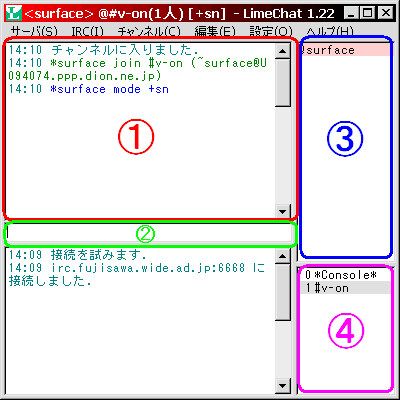400x400 pixels.
Task: Select the user surface in the member list
Action: [x=345, y=50]
